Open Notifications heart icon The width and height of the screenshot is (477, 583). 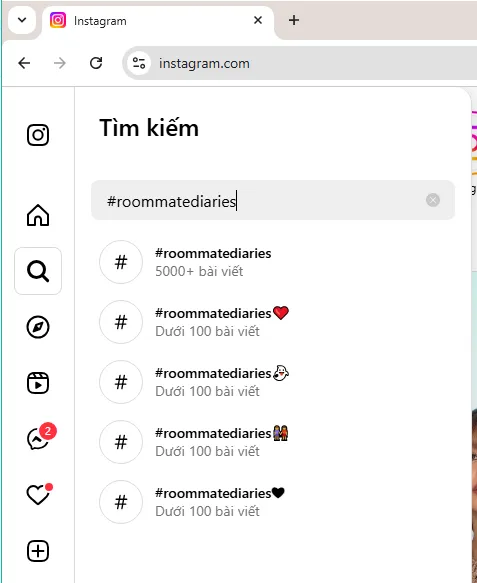click(38, 495)
